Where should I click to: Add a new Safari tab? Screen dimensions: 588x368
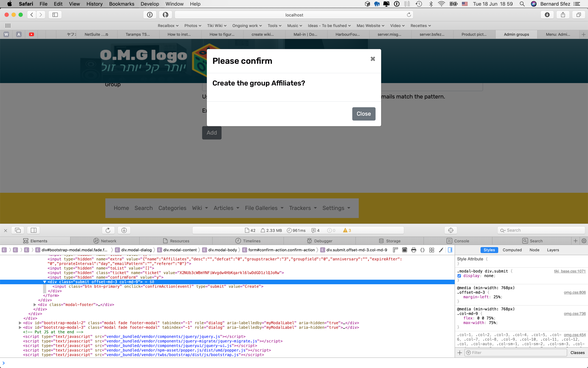(583, 34)
